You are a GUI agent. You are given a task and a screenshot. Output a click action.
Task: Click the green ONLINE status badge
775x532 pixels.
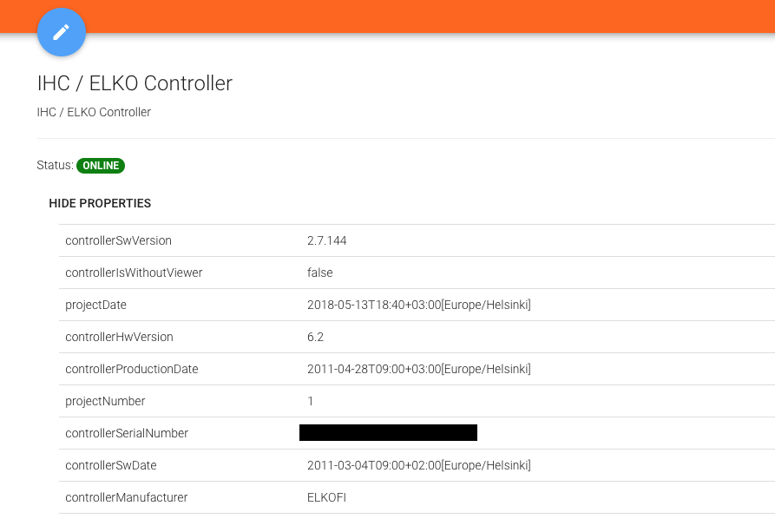(101, 166)
